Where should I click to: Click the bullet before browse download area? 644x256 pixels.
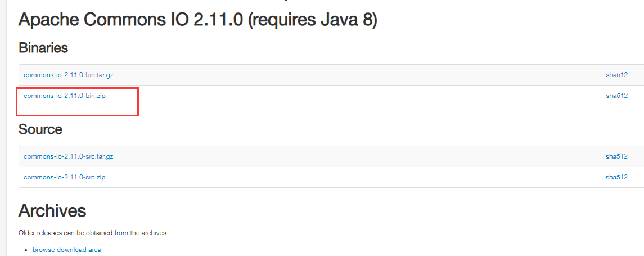coord(26,250)
